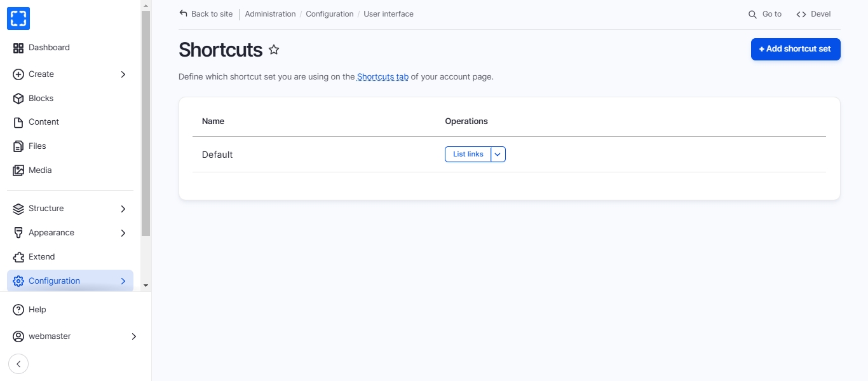Go to Content in sidebar

click(43, 122)
